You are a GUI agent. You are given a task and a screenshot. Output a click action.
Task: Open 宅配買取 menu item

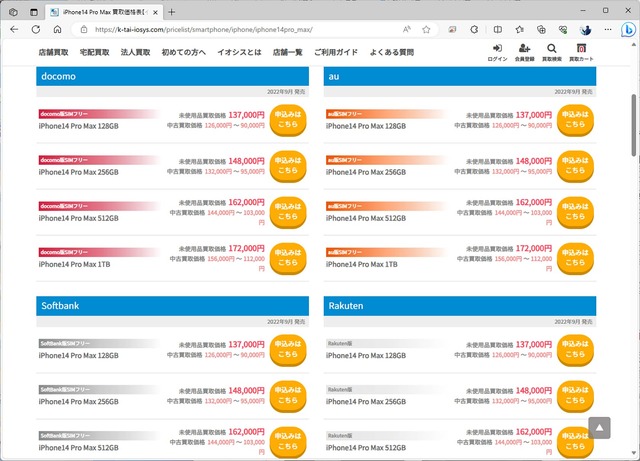pyautogui.click(x=95, y=52)
